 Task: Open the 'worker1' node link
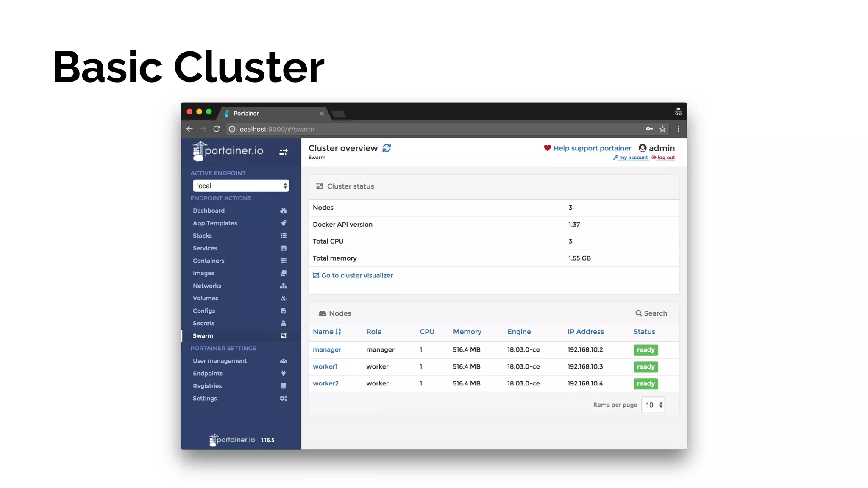click(325, 367)
